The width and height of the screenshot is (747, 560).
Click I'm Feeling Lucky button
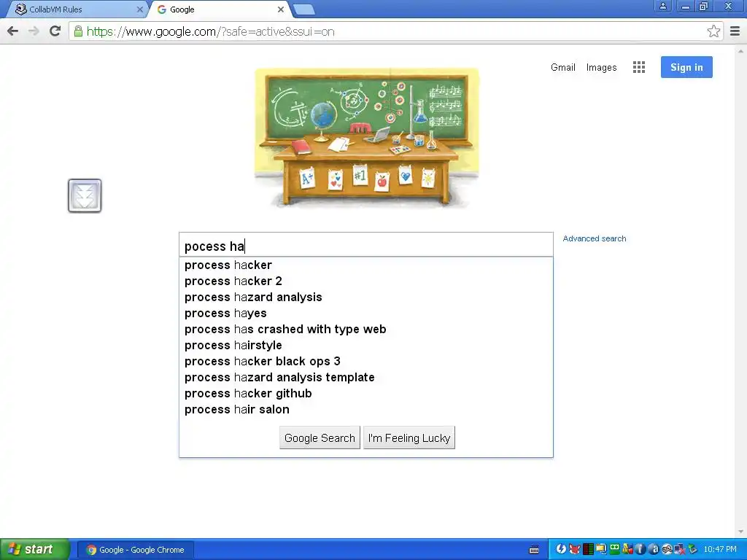tap(409, 437)
